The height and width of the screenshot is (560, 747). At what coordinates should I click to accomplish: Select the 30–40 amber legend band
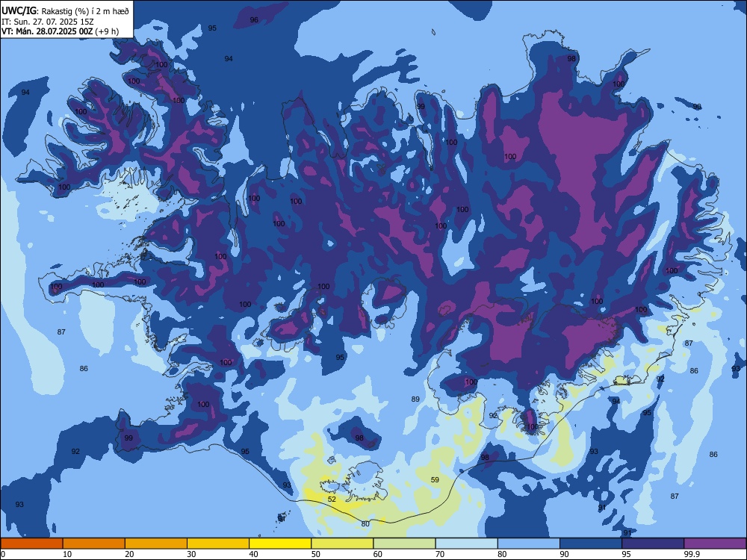click(218, 544)
